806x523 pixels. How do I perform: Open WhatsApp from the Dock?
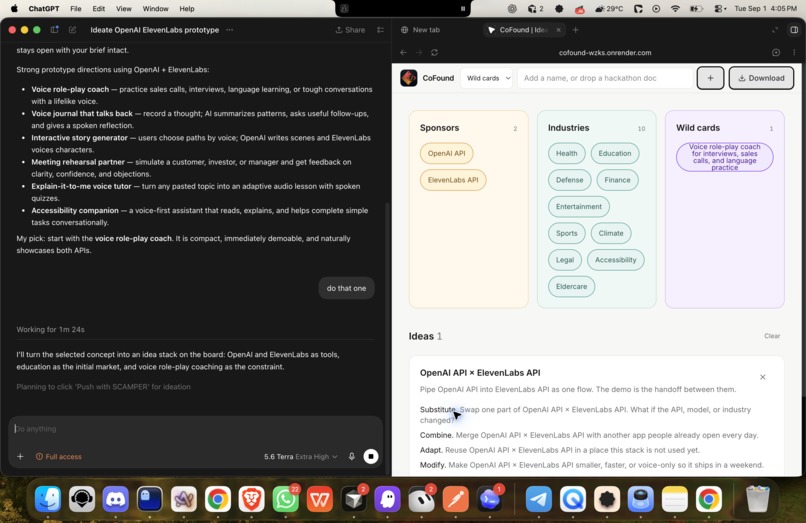[285, 499]
